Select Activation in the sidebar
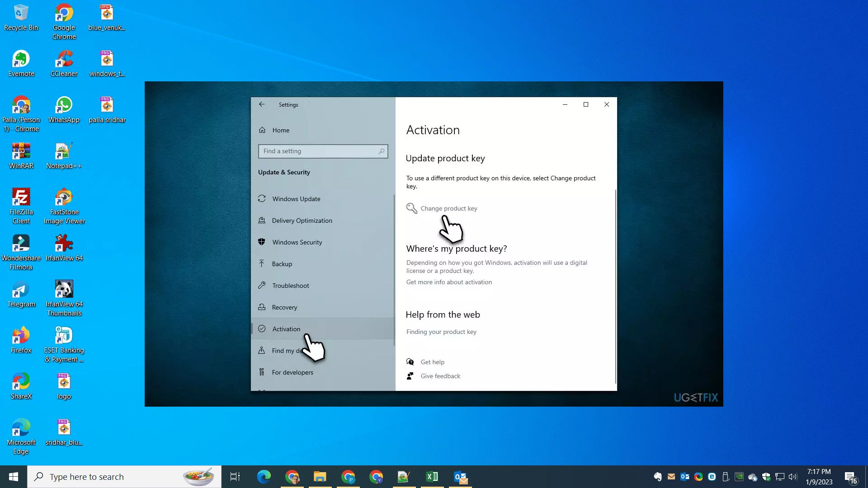 [x=323, y=329]
